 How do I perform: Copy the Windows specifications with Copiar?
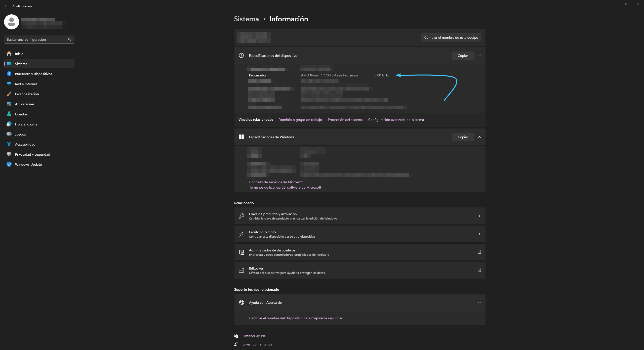tap(463, 137)
